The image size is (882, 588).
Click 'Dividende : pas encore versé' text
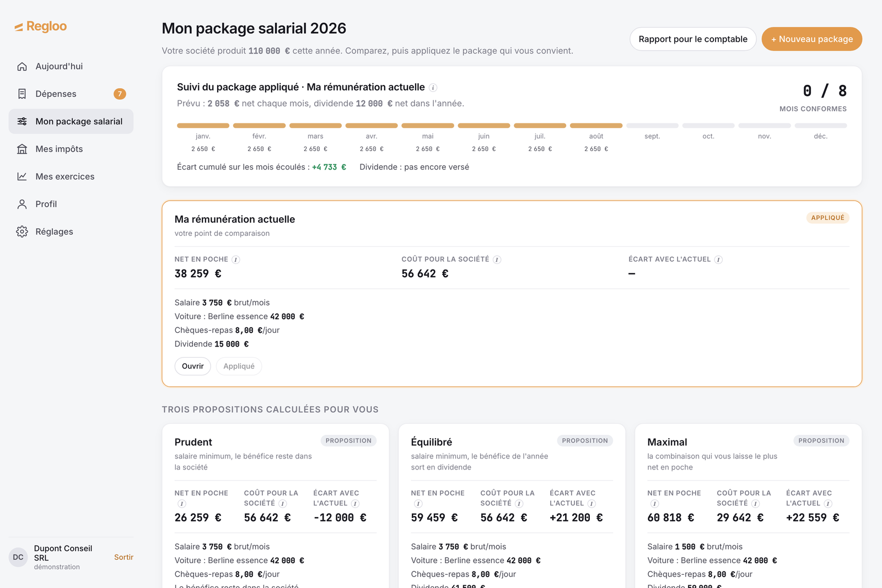click(415, 167)
